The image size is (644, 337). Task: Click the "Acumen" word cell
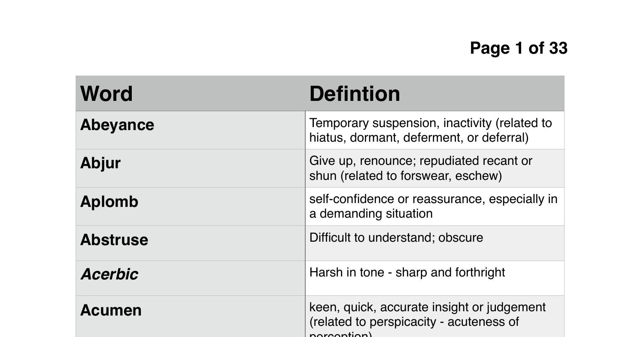111,310
